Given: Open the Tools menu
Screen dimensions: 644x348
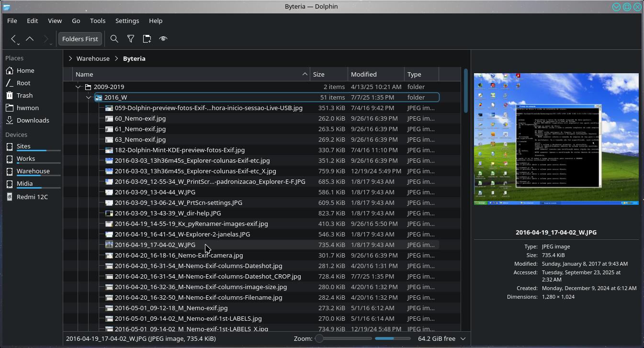Looking at the screenshot, I should [97, 21].
